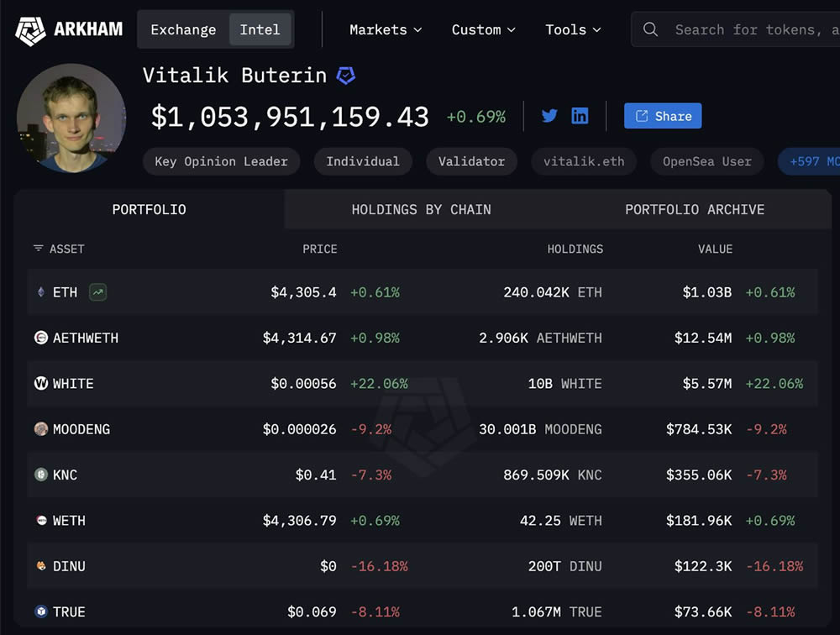Click the WHITE token icon
The image size is (840, 635).
tap(40, 383)
